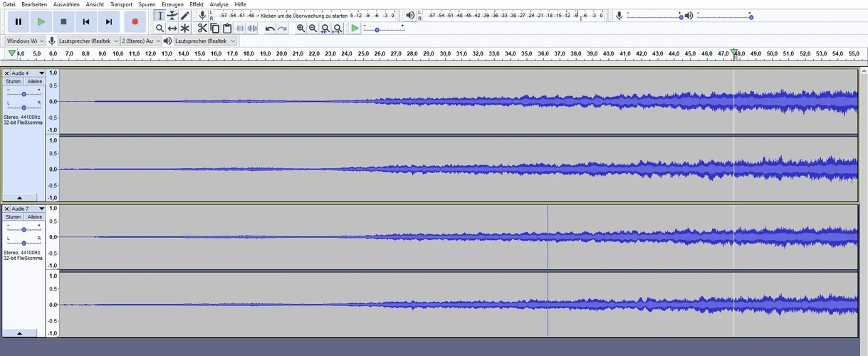The image size is (868, 356).
Task: Toggle Stumm on the Audio 7 track
Action: (14, 216)
